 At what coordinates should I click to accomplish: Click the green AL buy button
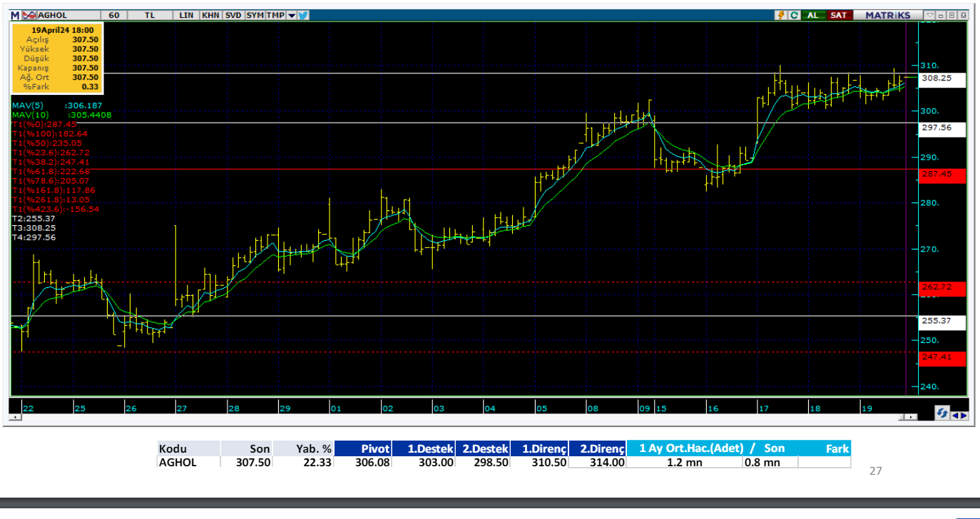[813, 15]
